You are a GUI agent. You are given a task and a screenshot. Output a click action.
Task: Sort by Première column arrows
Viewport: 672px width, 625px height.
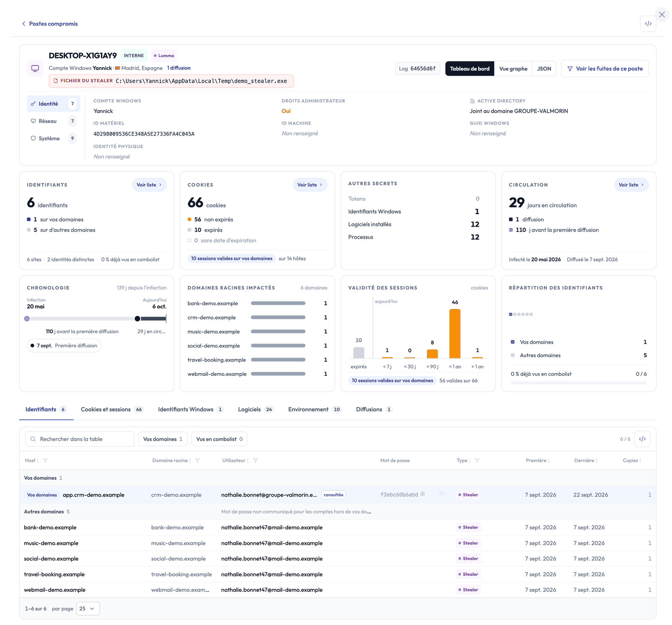pos(549,461)
